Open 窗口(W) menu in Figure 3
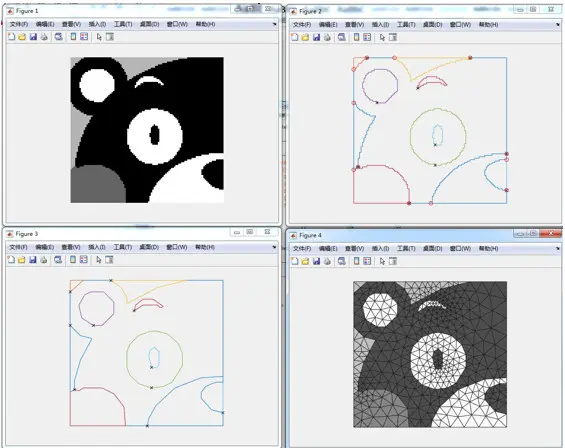The image size is (565, 448). [x=177, y=247]
